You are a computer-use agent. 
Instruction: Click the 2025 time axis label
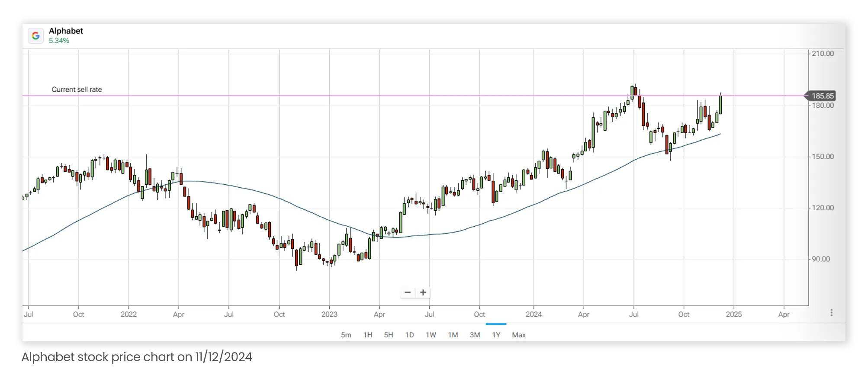click(734, 314)
